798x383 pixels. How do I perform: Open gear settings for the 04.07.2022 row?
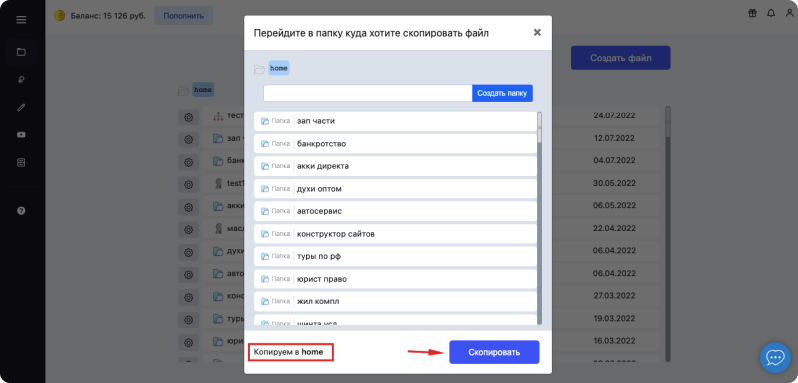point(188,162)
